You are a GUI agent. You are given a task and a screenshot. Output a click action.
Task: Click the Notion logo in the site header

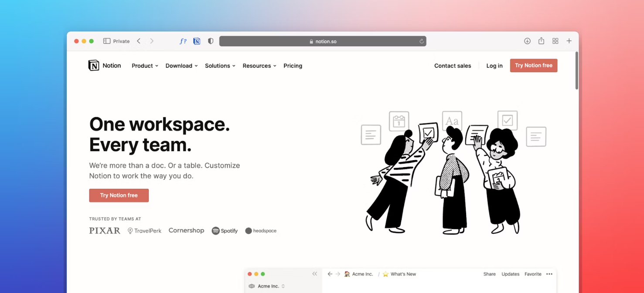(105, 65)
